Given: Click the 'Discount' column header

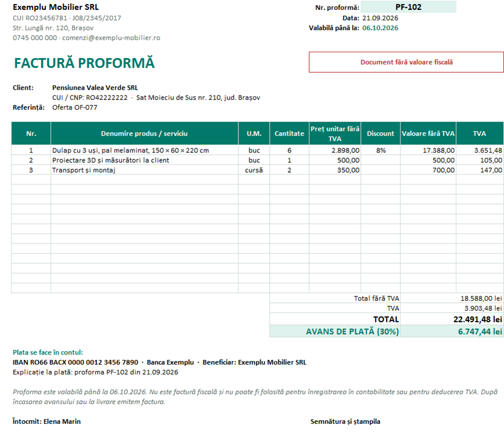Looking at the screenshot, I should (381, 134).
